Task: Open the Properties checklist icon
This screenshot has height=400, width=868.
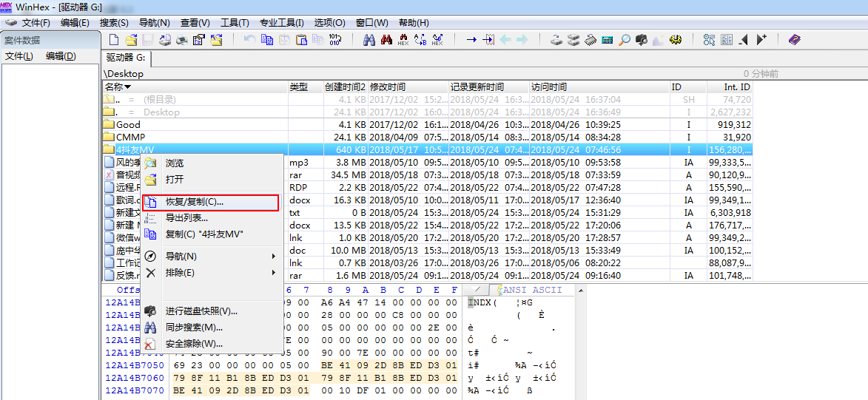Action: click(199, 40)
